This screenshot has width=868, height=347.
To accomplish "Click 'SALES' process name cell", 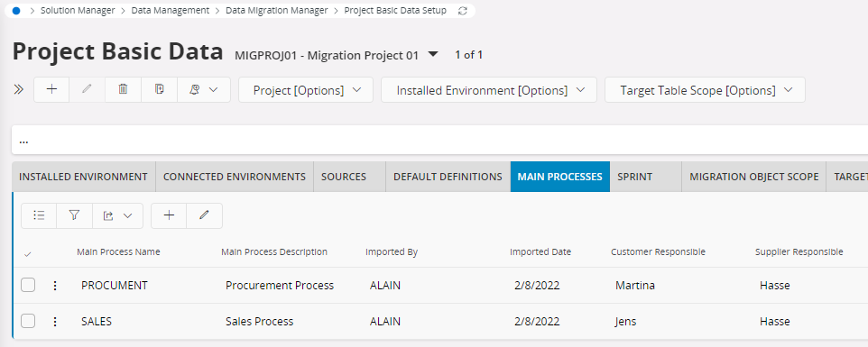I will click(97, 322).
